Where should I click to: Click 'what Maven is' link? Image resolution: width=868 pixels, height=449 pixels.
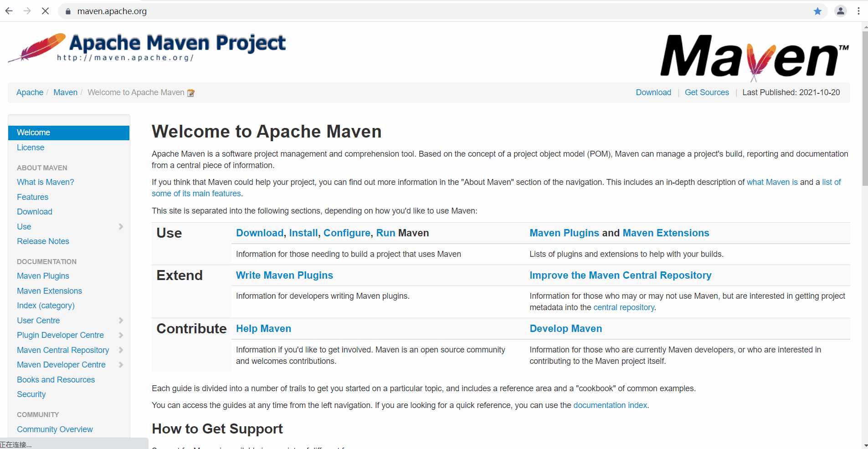point(772,182)
